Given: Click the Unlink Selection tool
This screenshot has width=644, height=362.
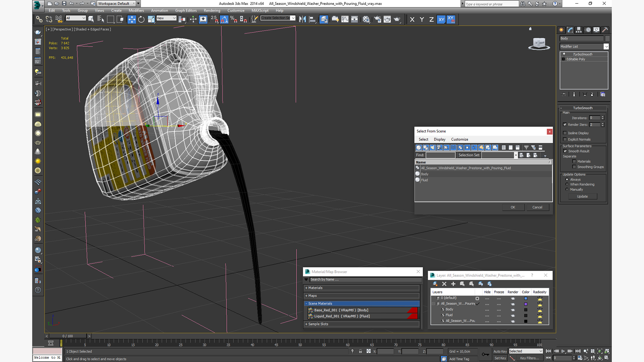Looking at the screenshot, I should click(49, 19).
